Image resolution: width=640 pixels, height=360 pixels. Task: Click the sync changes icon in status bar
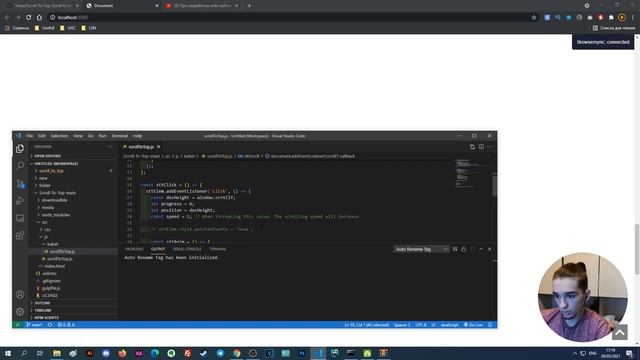point(50,325)
